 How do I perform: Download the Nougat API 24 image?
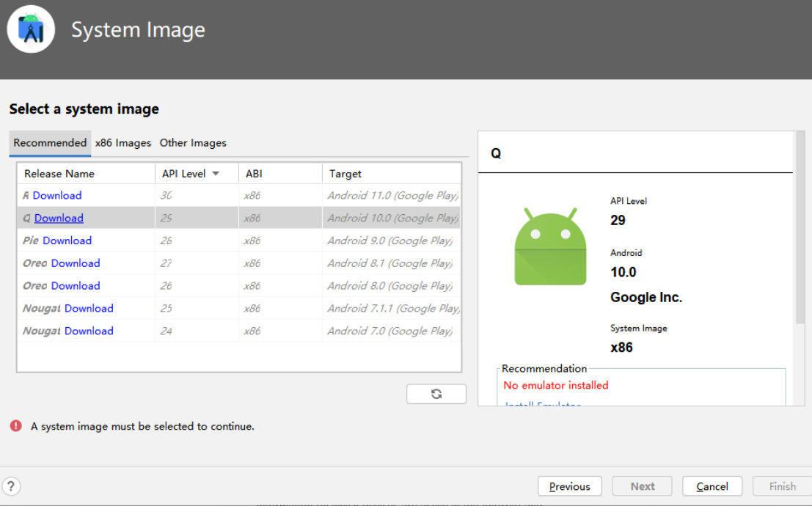point(89,331)
